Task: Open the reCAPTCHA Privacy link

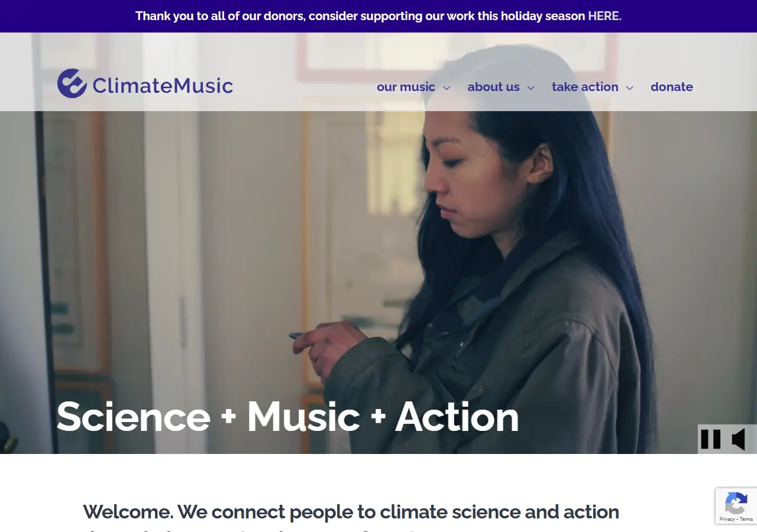Action: pos(727,520)
